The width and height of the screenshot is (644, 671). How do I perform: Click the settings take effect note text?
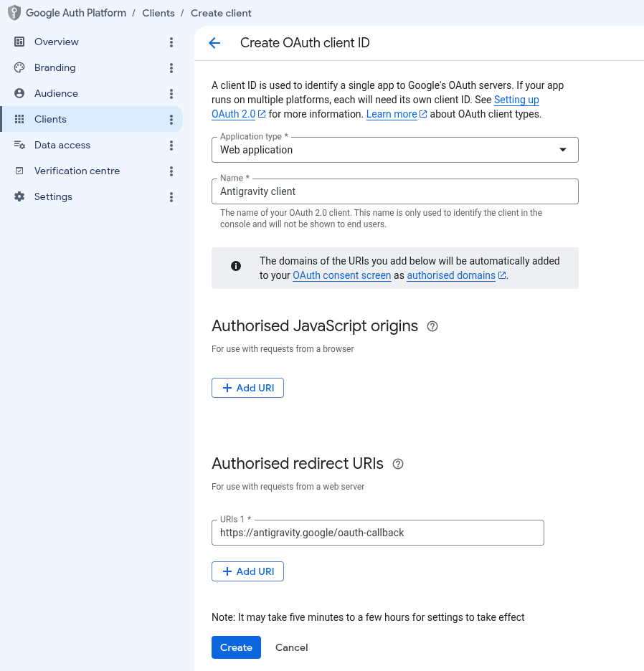[368, 617]
